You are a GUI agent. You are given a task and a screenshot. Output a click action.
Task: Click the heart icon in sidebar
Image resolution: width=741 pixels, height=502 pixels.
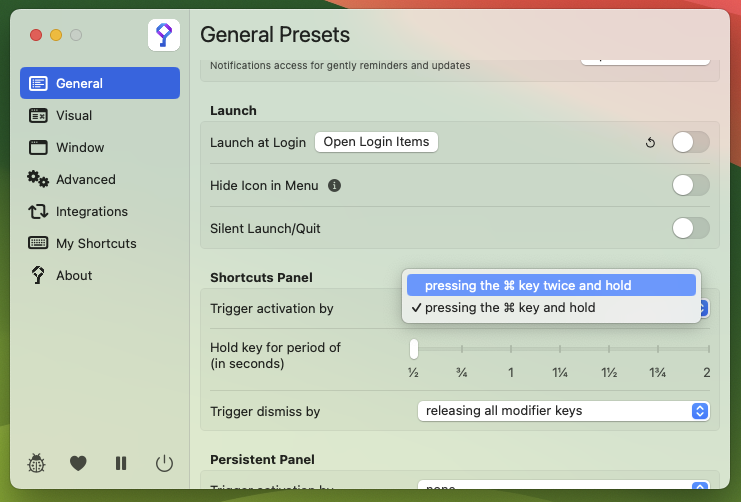(x=78, y=463)
